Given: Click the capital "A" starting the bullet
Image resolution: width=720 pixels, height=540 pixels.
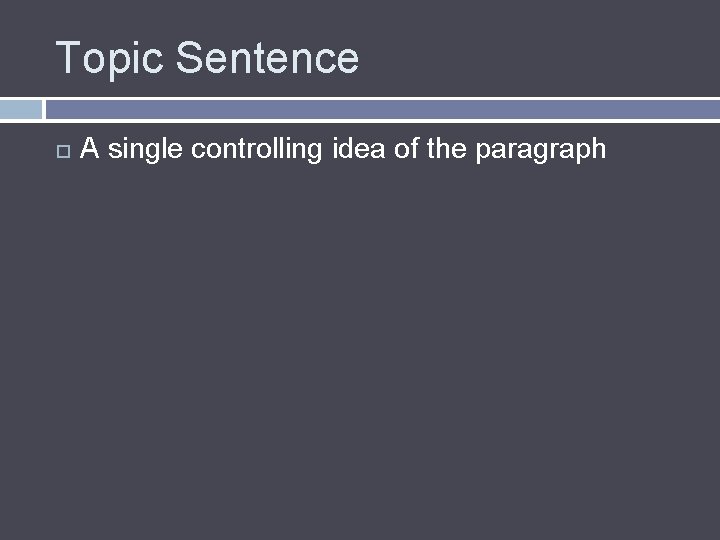Looking at the screenshot, I should [x=89, y=149].
